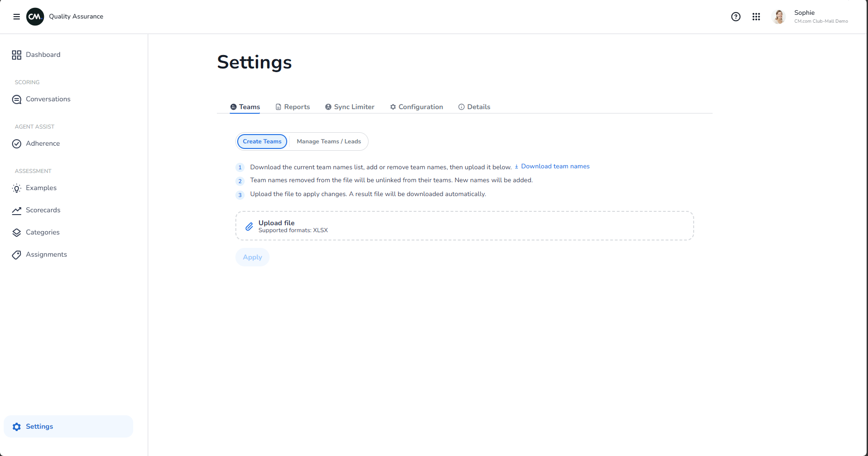Switch to Manage Teams / Leads
The image size is (868, 456).
329,142
